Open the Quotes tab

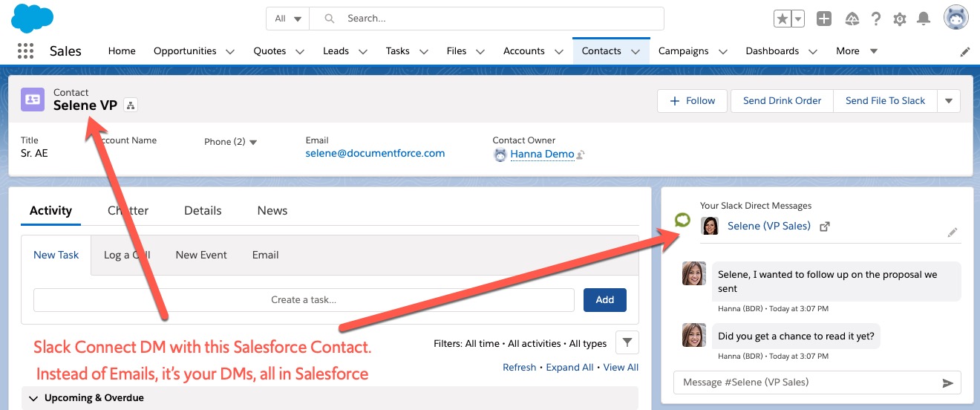[x=269, y=51]
